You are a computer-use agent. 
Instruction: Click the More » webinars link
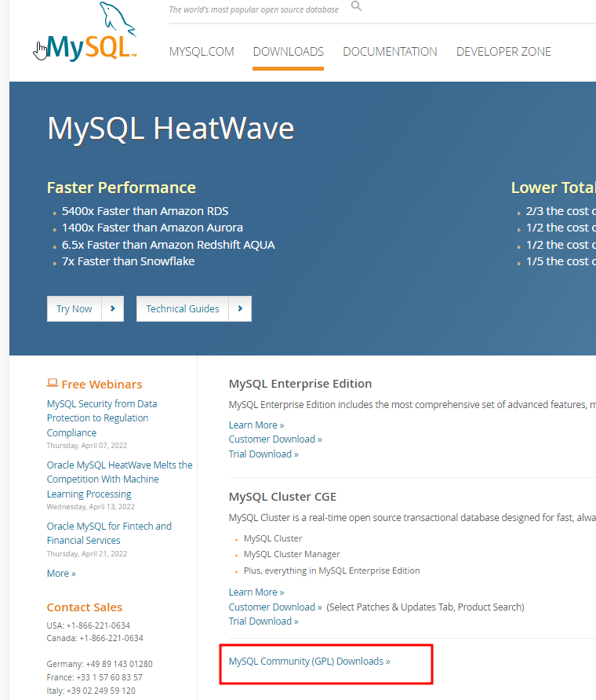[61, 573]
